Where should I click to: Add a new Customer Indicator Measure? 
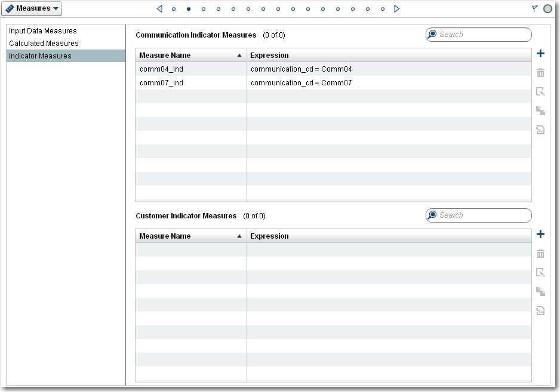pyautogui.click(x=540, y=234)
